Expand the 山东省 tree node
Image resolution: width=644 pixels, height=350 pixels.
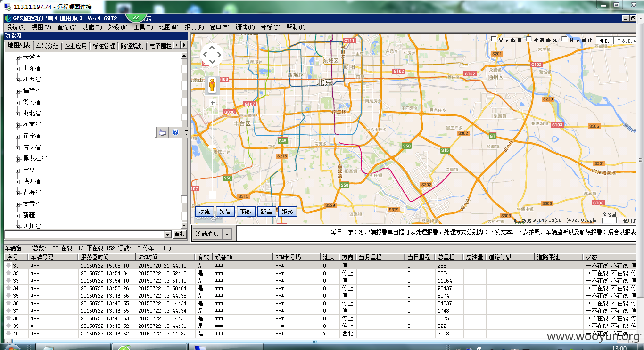click(18, 69)
